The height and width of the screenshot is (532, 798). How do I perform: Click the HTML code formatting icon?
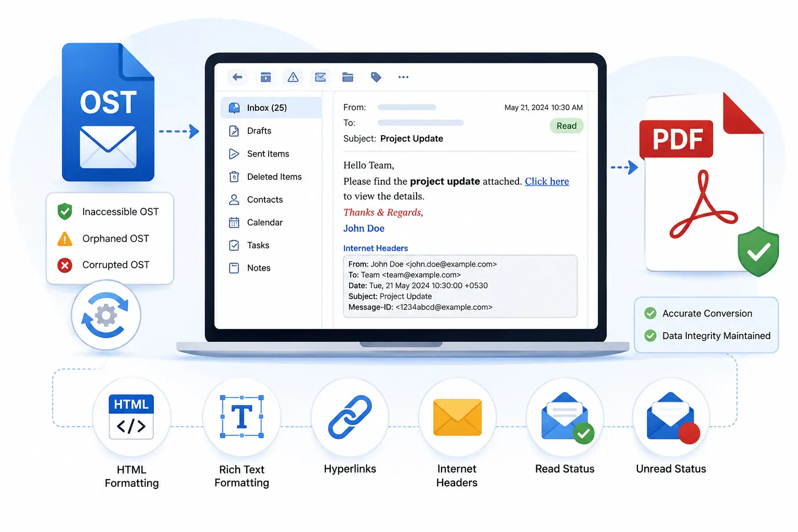point(131,417)
